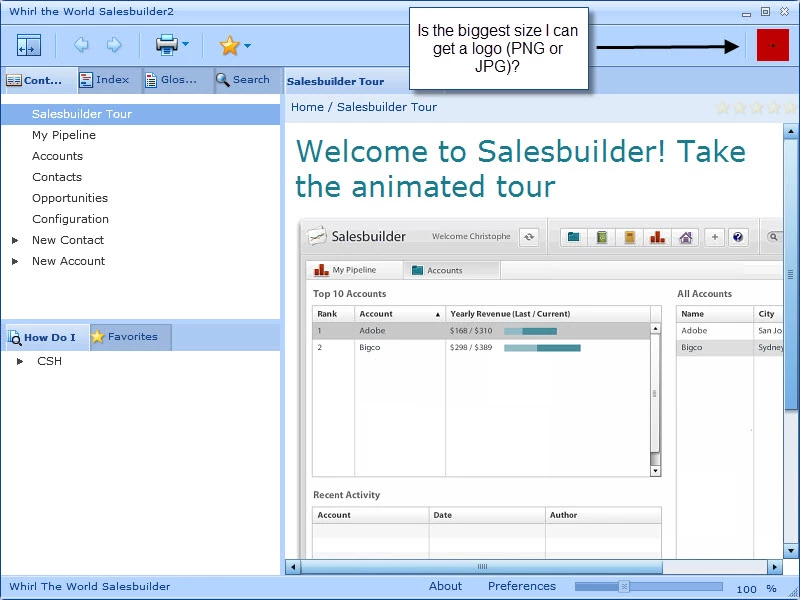Toggle the navigation pane show/hide icon
This screenshot has height=600, width=800.
[29, 45]
